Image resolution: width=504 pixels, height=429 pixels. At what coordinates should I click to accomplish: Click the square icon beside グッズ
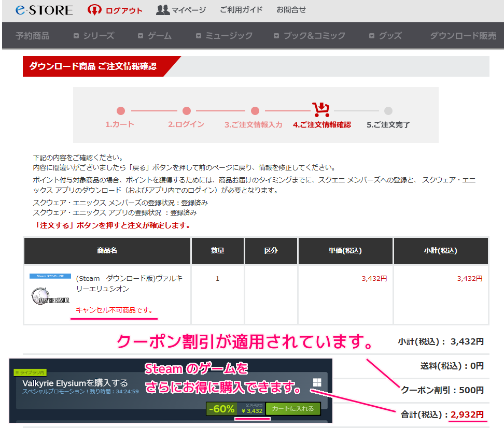pos(371,36)
